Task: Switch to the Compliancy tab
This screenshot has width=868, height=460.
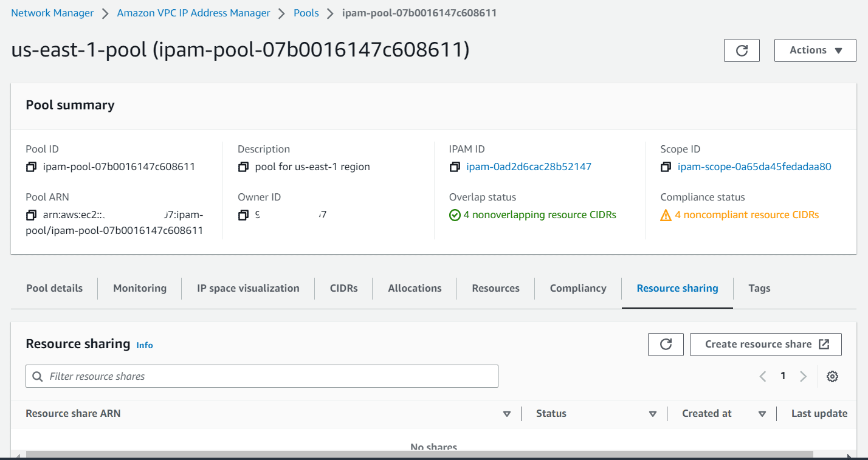Action: 578,289
